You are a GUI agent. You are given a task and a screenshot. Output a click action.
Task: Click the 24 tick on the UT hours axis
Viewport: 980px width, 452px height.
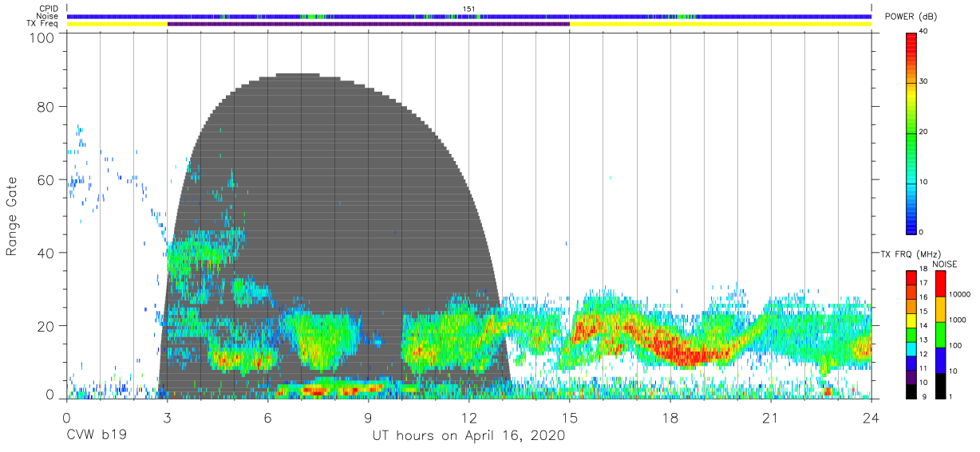tap(871, 418)
